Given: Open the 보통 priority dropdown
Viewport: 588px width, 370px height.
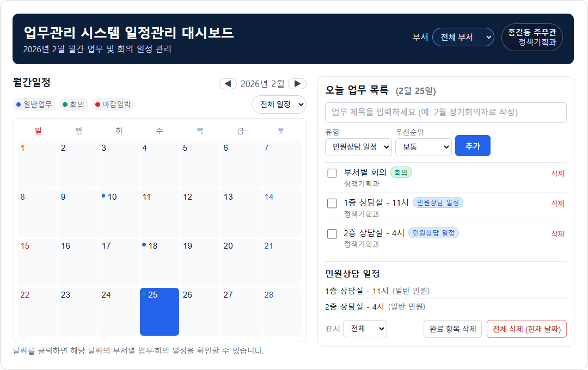Looking at the screenshot, I should click(x=423, y=147).
